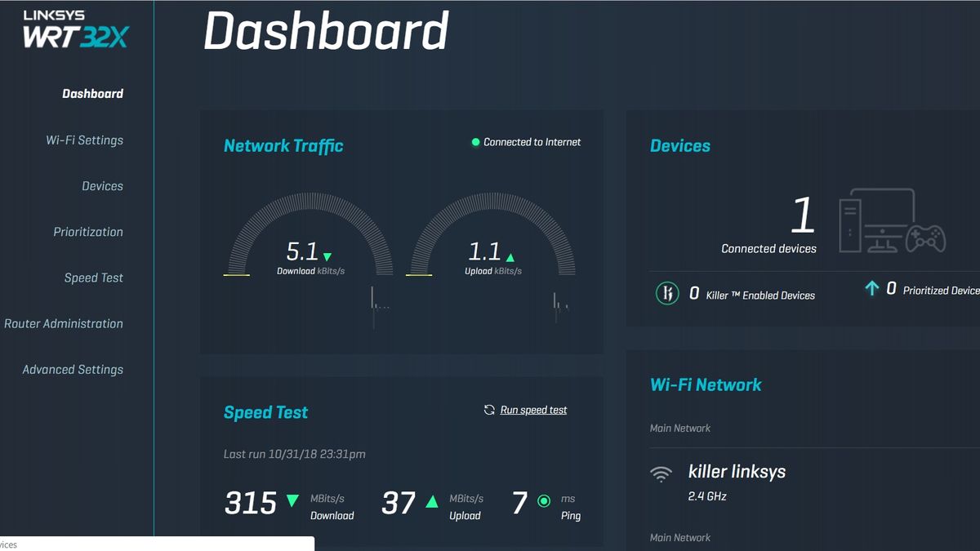Click the refresh icon next to Run speed test
The image size is (980, 551).
click(x=489, y=410)
